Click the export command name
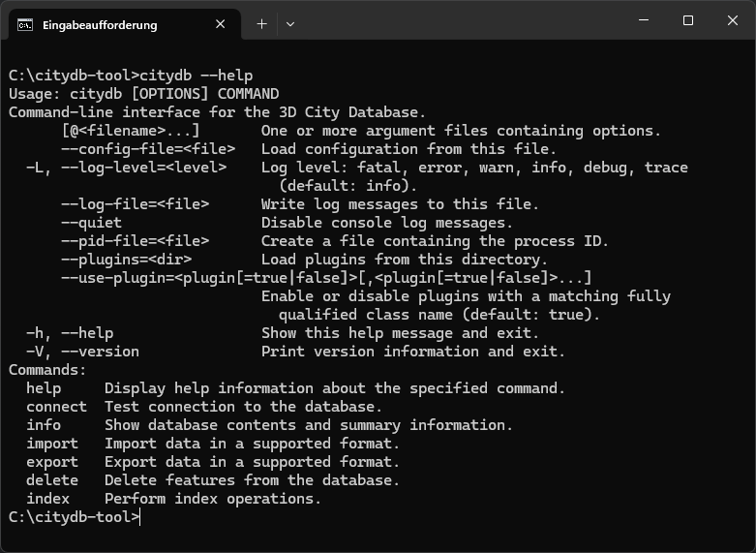 (52, 462)
